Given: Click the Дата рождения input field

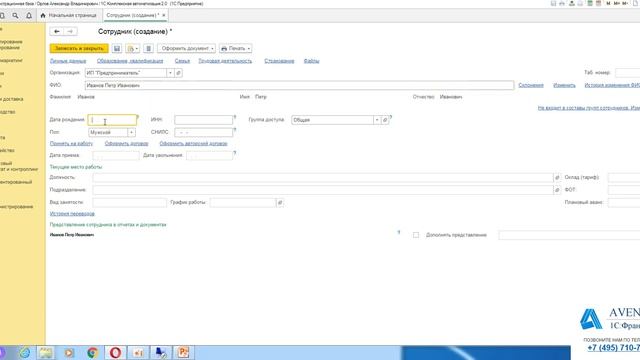Looking at the screenshot, I should 112,120.
